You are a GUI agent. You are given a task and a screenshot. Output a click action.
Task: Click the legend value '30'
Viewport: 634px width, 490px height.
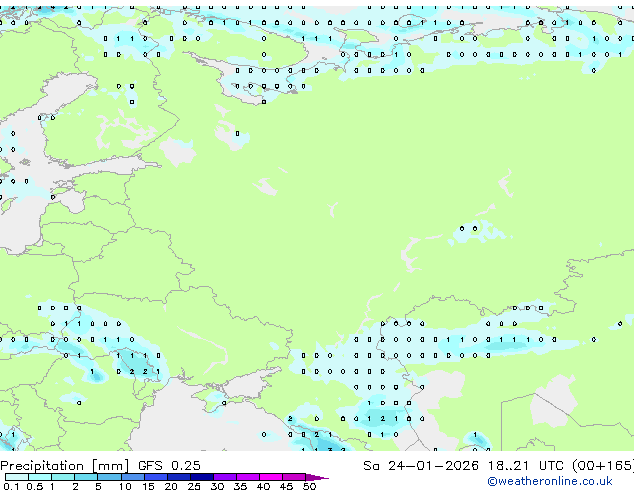click(217, 486)
